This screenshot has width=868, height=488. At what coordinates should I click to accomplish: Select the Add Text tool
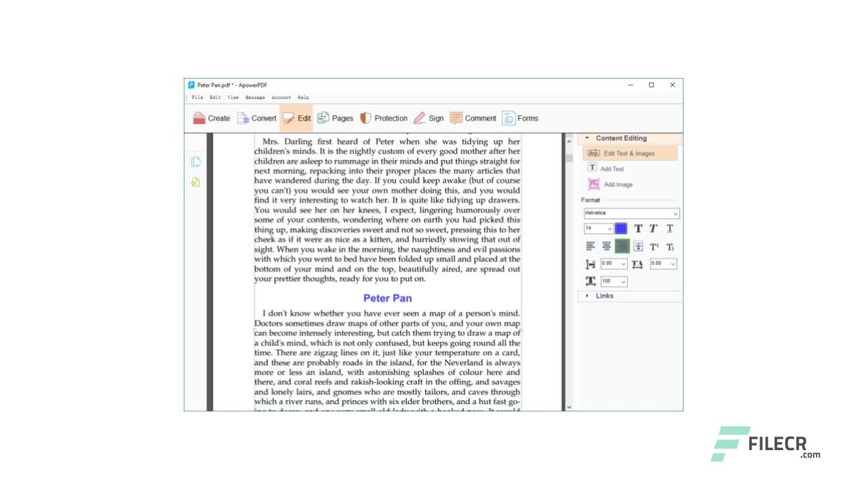[609, 168]
